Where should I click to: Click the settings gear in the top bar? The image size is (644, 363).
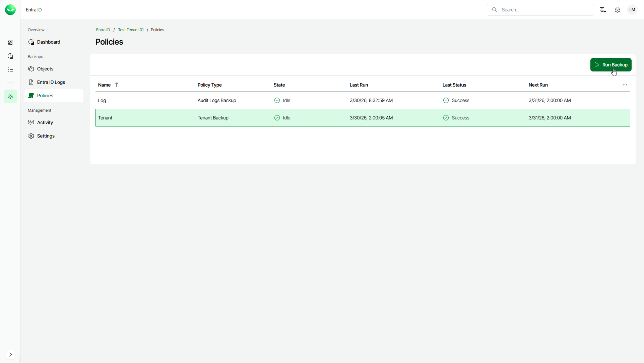pyautogui.click(x=618, y=10)
